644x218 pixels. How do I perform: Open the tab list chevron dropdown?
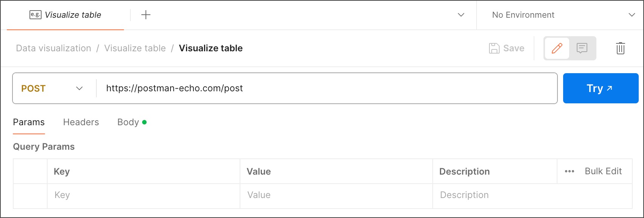460,15
